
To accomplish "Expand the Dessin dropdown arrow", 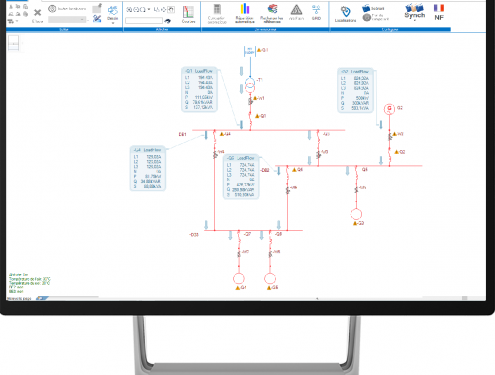I will click(113, 23).
